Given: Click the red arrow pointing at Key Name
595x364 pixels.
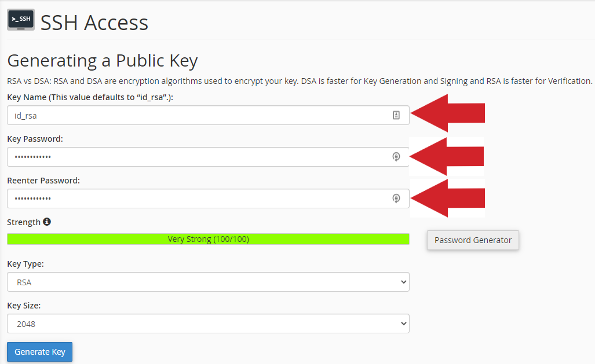Looking at the screenshot, I should pyautogui.click(x=447, y=112).
